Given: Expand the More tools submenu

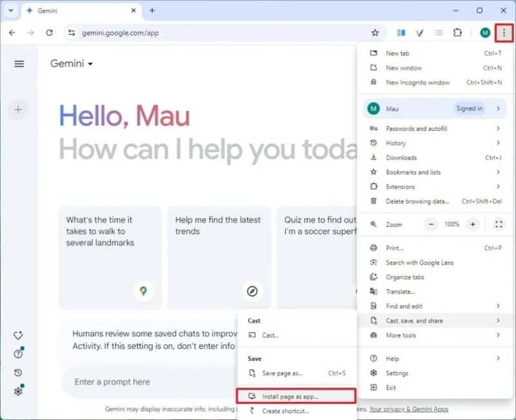Looking at the screenshot, I should click(435, 335).
